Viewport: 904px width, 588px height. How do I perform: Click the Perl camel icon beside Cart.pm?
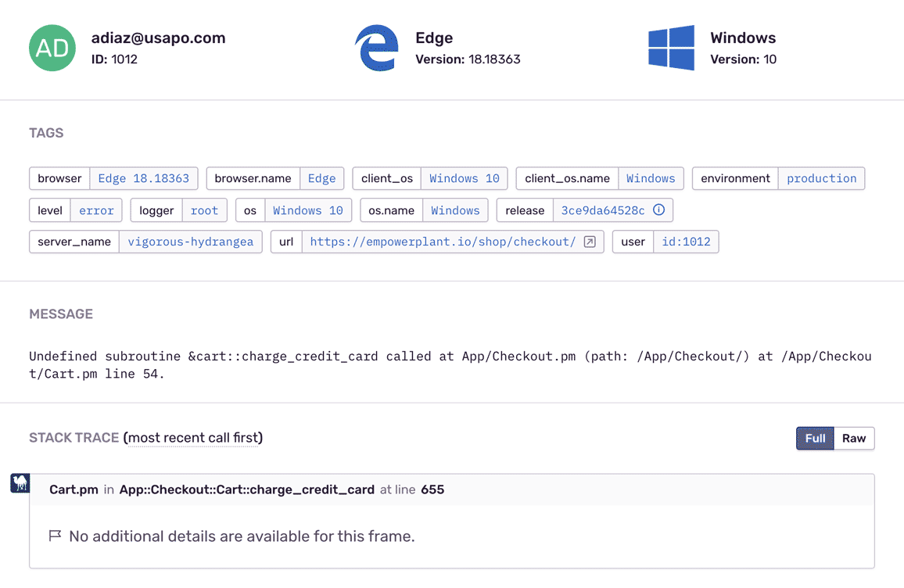pos(20,483)
